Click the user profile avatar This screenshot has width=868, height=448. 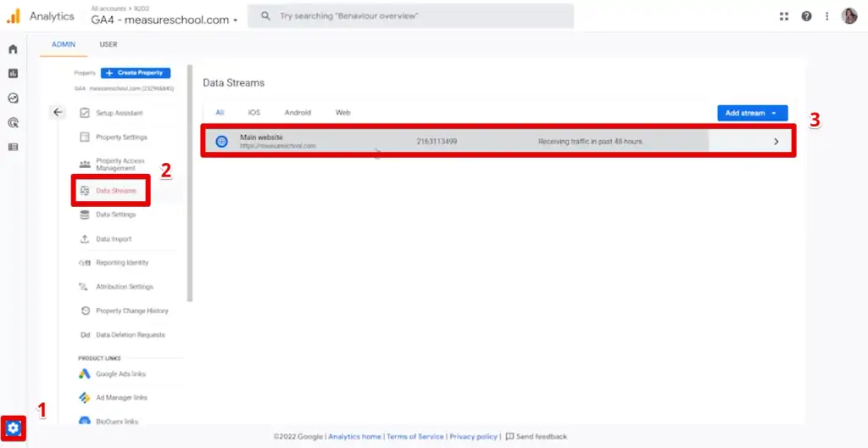[x=849, y=16]
